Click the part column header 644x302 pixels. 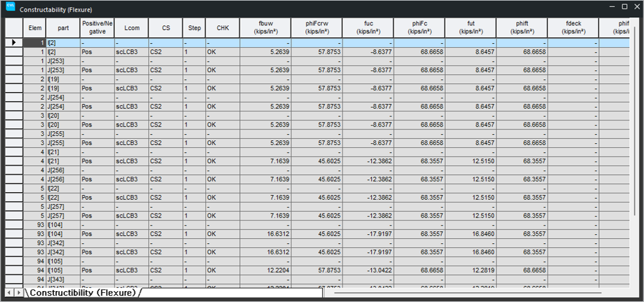[63, 28]
